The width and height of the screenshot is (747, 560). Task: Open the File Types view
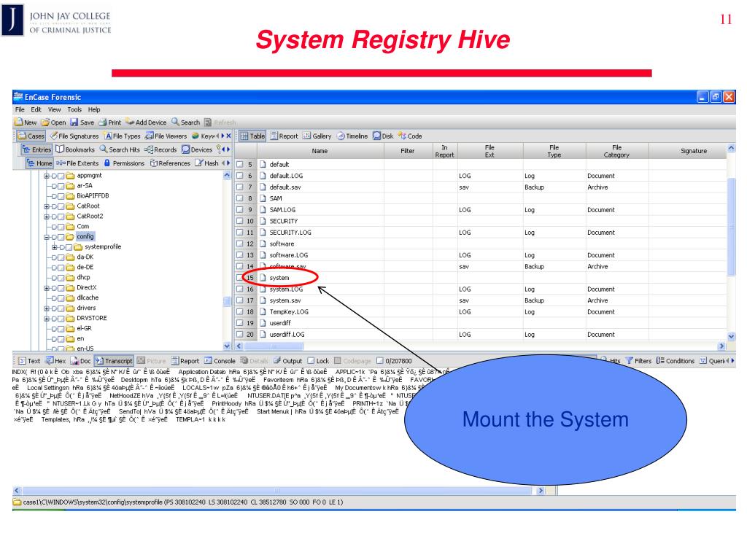[123, 136]
